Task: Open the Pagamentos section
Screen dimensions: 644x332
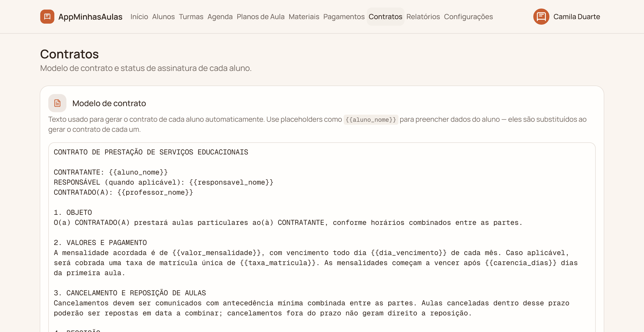Action: pos(344,17)
